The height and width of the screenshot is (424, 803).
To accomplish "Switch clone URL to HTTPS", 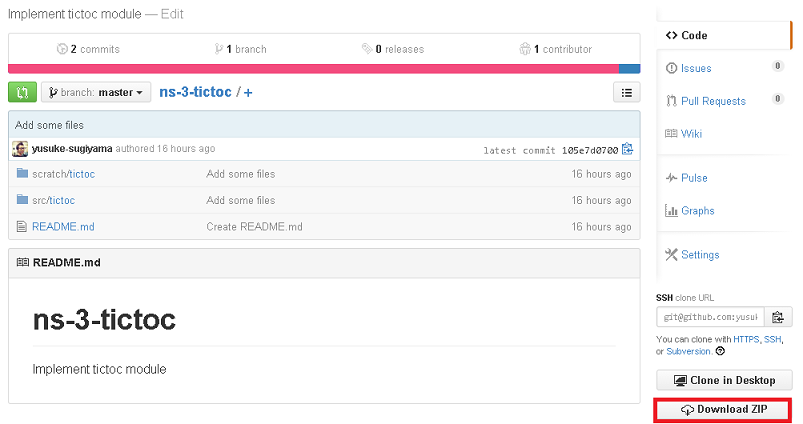I will (x=746, y=339).
